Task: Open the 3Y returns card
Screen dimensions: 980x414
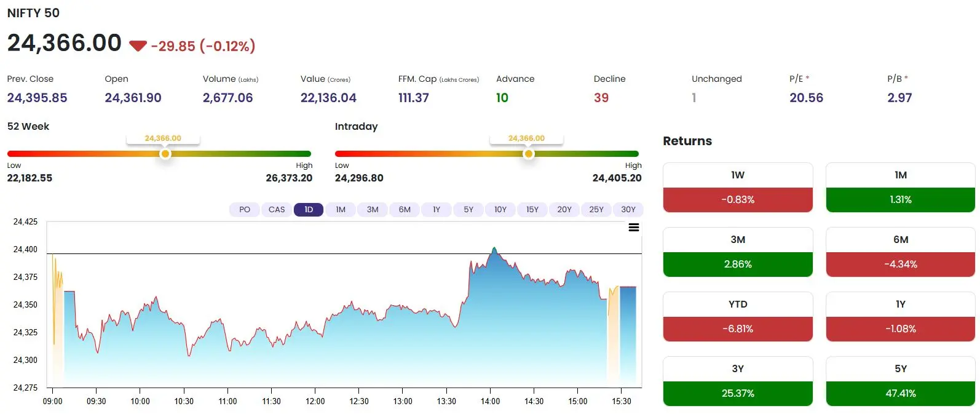Action: [x=738, y=381]
